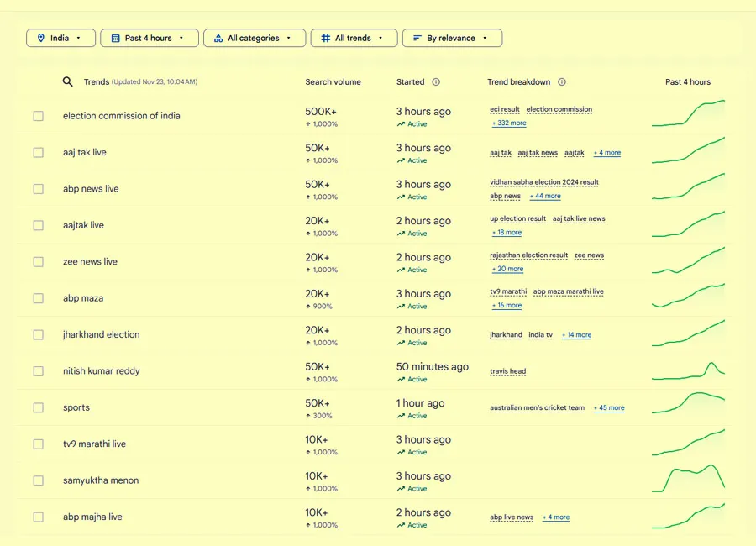Open the '+ 332 more' breakdown link
Viewport: 756px width, 546px height.
coord(509,123)
